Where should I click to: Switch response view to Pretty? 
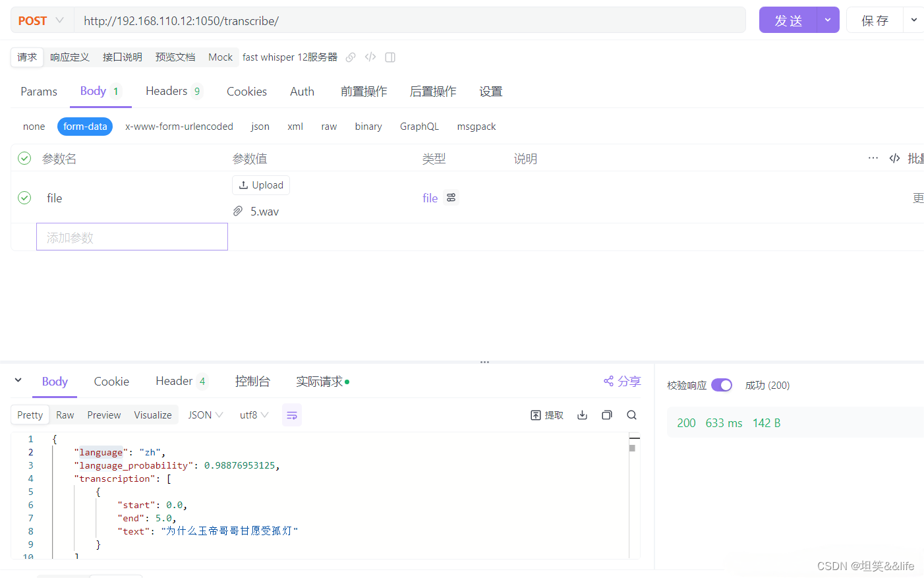[x=30, y=415]
